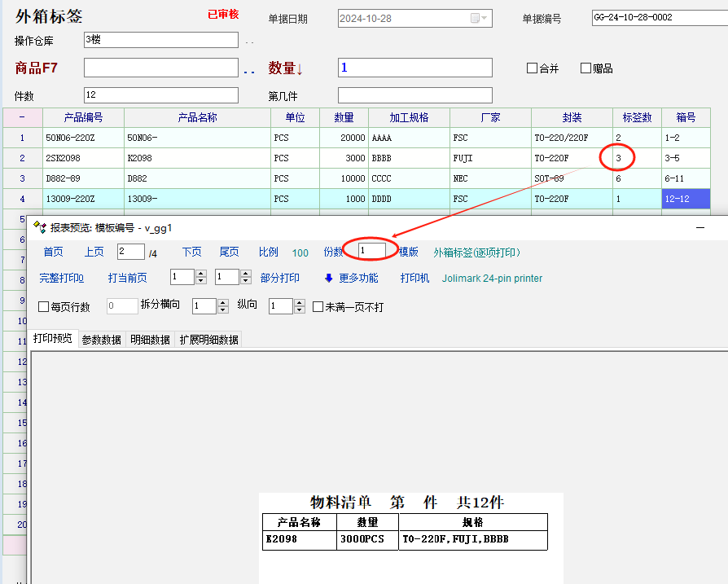
Task: Minimize the report preview window
Action: 700,229
